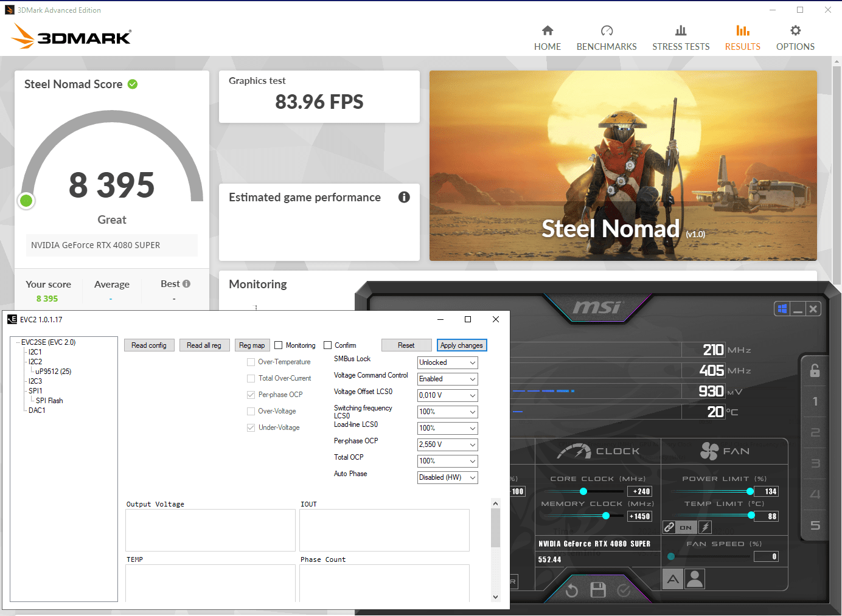
Task: Click the lightning priority icon under Temp Limit
Action: [x=705, y=527]
